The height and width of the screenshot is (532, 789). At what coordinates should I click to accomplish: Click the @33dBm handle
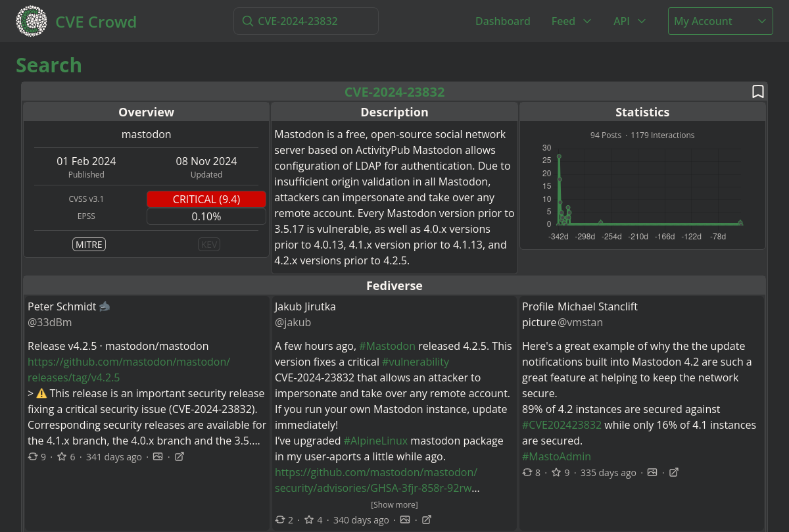pyautogui.click(x=50, y=322)
